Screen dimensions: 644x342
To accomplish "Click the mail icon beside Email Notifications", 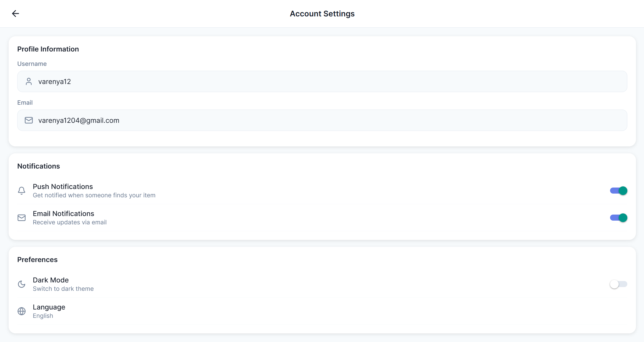I will [x=22, y=218].
